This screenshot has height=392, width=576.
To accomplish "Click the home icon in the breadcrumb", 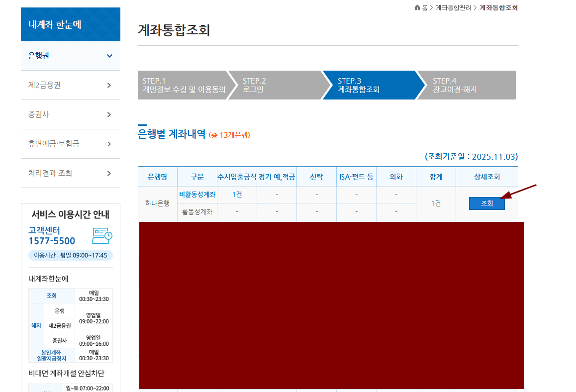I will pos(417,7).
